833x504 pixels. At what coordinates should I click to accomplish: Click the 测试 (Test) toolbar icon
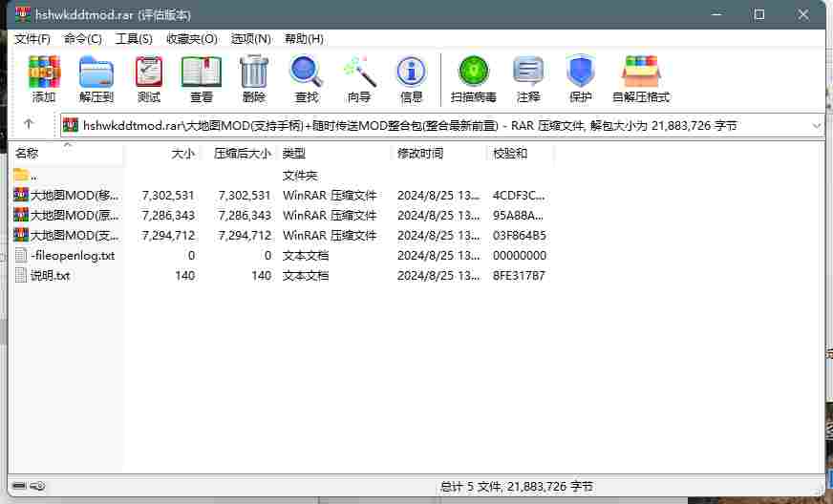click(149, 73)
